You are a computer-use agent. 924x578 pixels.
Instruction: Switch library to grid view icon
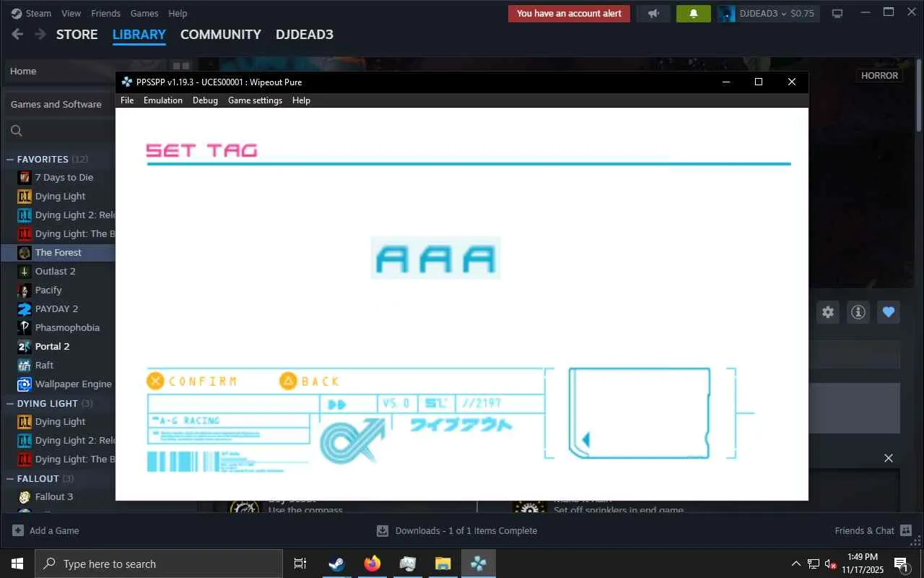pos(180,66)
